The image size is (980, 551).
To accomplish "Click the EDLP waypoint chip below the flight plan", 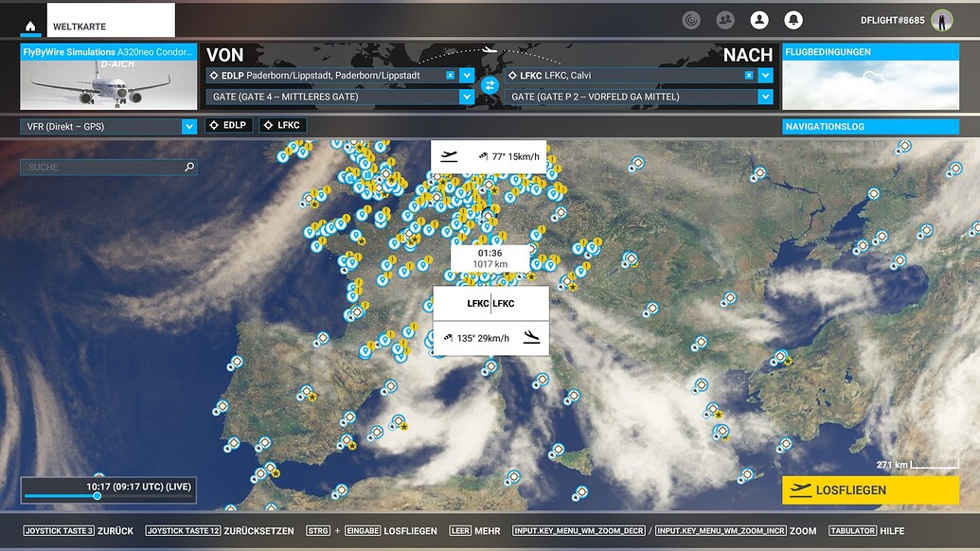I will (227, 124).
